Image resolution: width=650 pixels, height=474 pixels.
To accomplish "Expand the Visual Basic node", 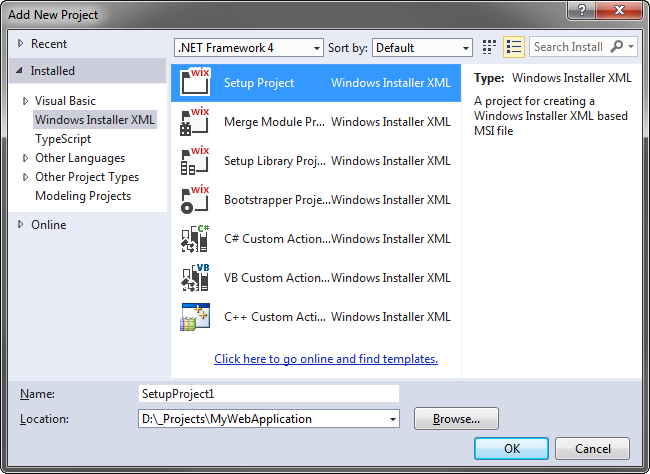I will 25,101.
